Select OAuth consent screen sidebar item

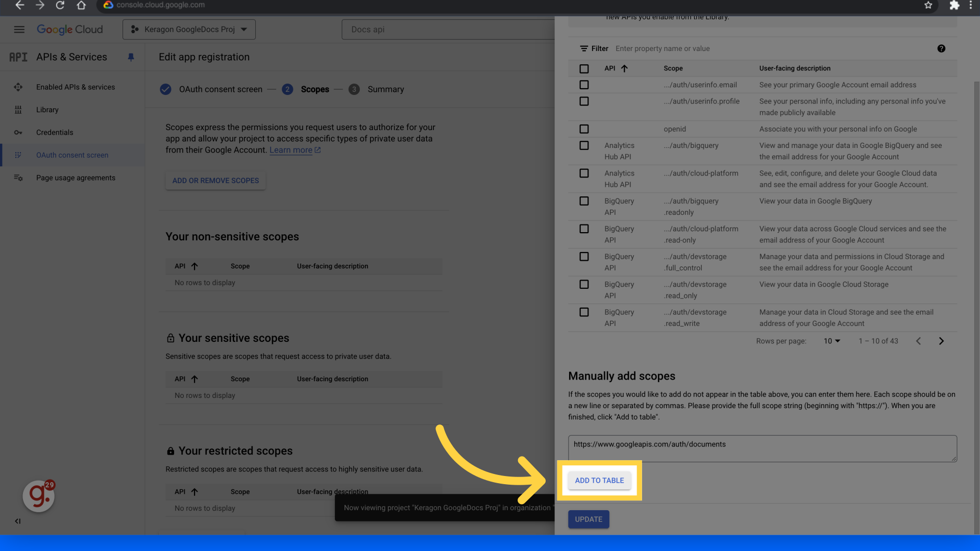point(72,155)
